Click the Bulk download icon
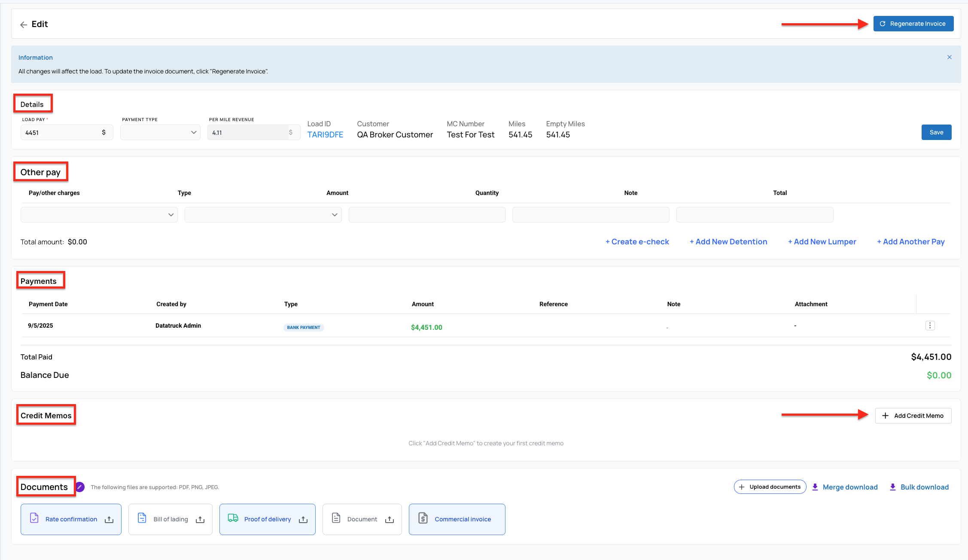Image resolution: width=968 pixels, height=560 pixels. coord(893,487)
